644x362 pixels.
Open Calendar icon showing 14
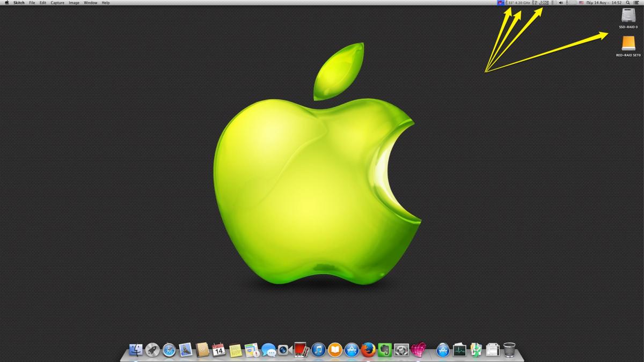click(218, 350)
